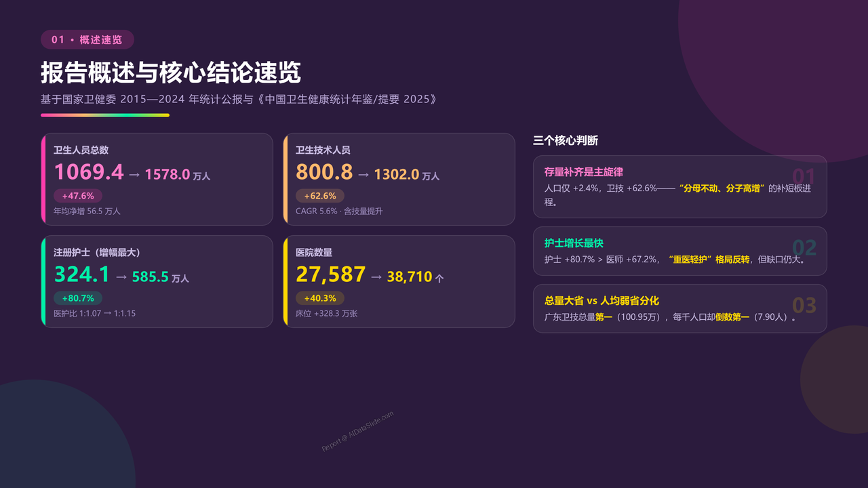The height and width of the screenshot is (488, 868).
Task: Select the note '医护比 1:1.07 → 1:1.15'
Action: [95, 314]
